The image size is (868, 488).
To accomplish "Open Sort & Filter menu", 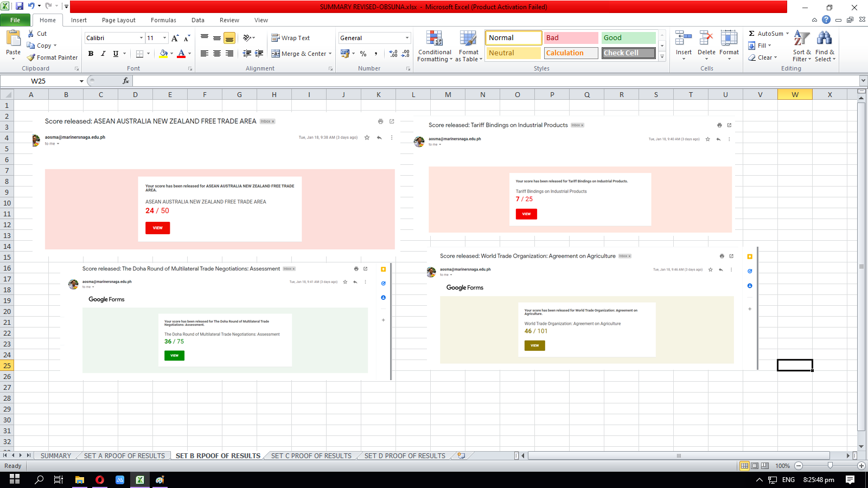I will point(802,46).
